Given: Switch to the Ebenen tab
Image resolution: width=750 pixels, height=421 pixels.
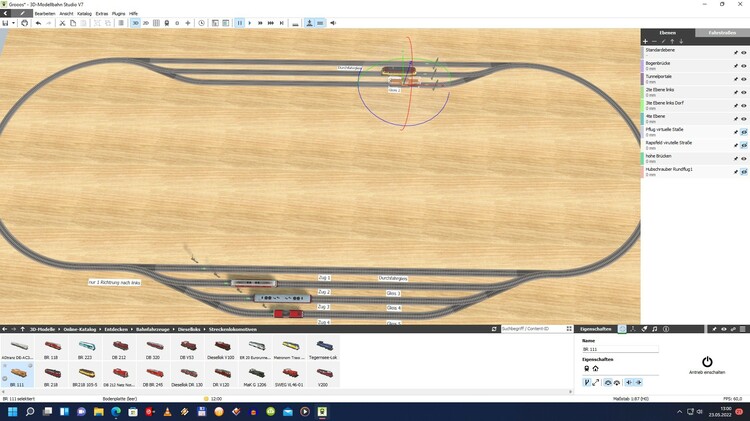Looking at the screenshot, I should coord(668,33).
